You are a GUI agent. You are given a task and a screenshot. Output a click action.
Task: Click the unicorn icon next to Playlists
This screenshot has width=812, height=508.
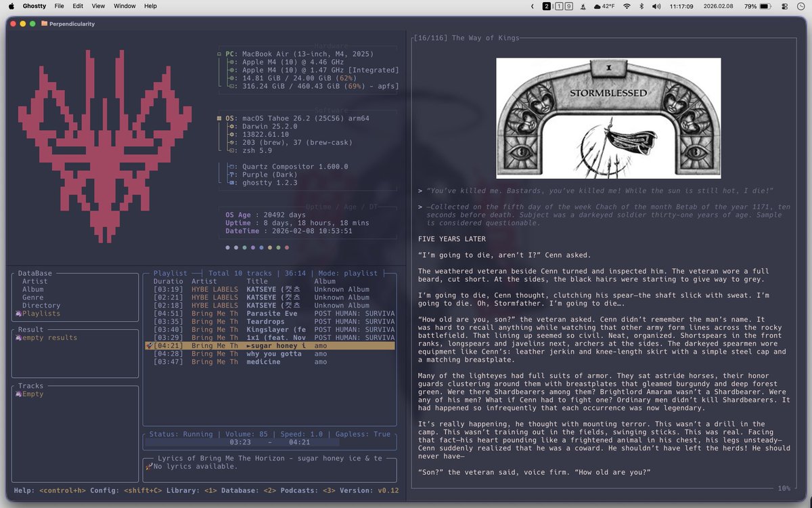pos(18,314)
